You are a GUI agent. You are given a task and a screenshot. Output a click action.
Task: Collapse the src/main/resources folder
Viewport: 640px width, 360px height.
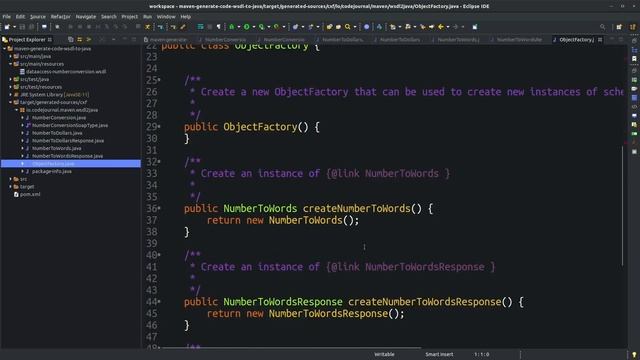click(x=11, y=64)
